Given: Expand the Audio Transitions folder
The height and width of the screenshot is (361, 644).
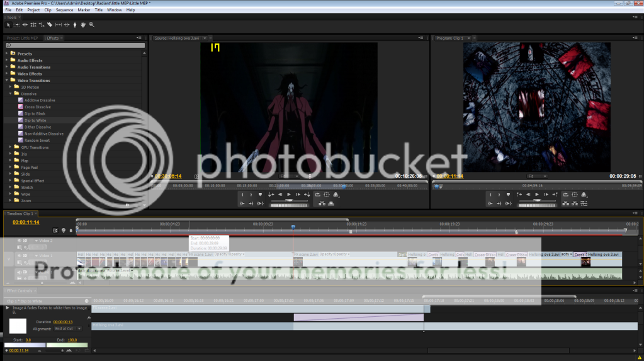Looking at the screenshot, I should tap(6, 67).
